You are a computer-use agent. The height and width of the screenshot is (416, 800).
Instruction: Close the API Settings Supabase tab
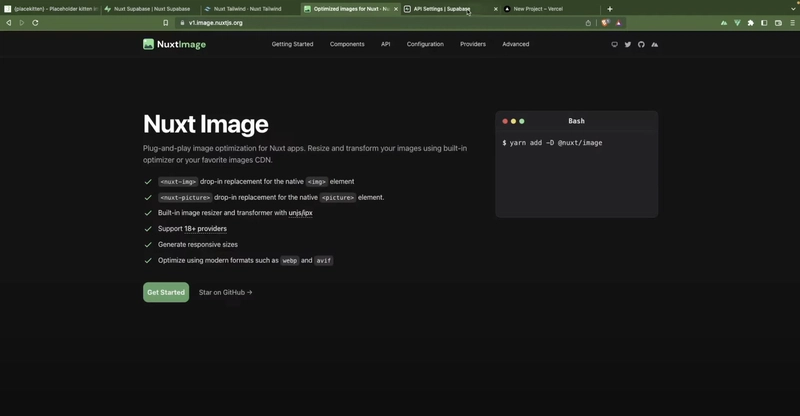pyautogui.click(x=495, y=9)
